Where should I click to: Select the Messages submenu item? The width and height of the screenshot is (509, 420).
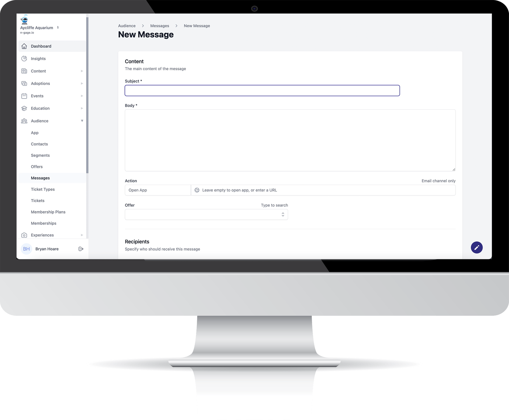point(52,178)
